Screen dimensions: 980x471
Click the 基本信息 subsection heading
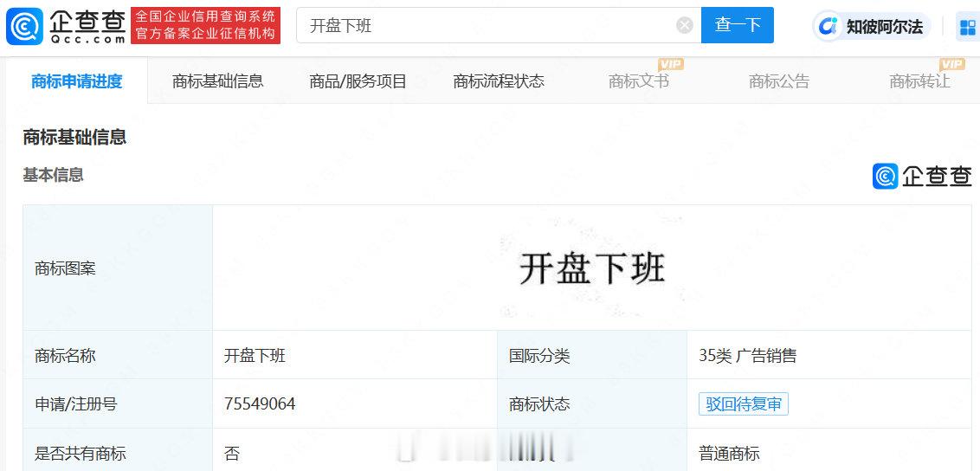[x=53, y=175]
